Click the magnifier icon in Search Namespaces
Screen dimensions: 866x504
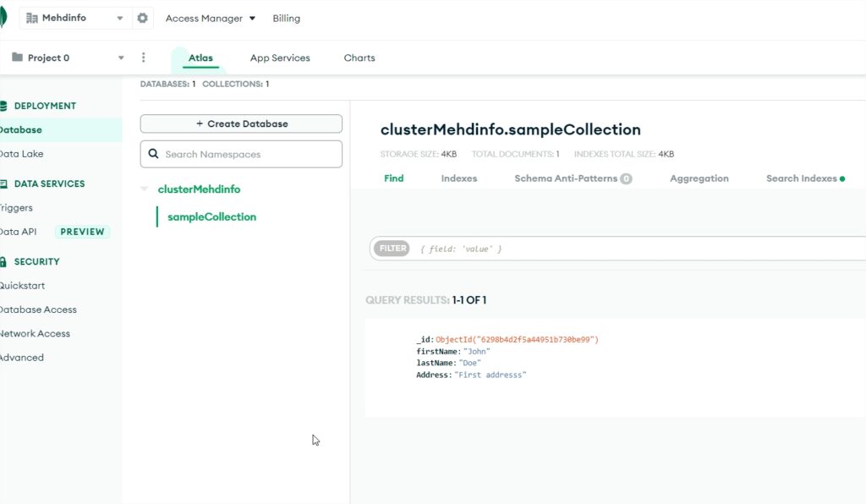click(x=154, y=153)
